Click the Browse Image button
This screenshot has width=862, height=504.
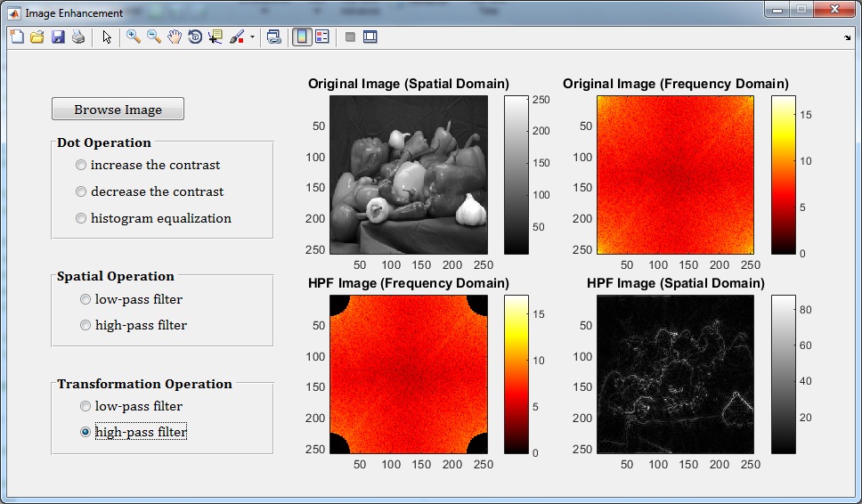click(118, 109)
